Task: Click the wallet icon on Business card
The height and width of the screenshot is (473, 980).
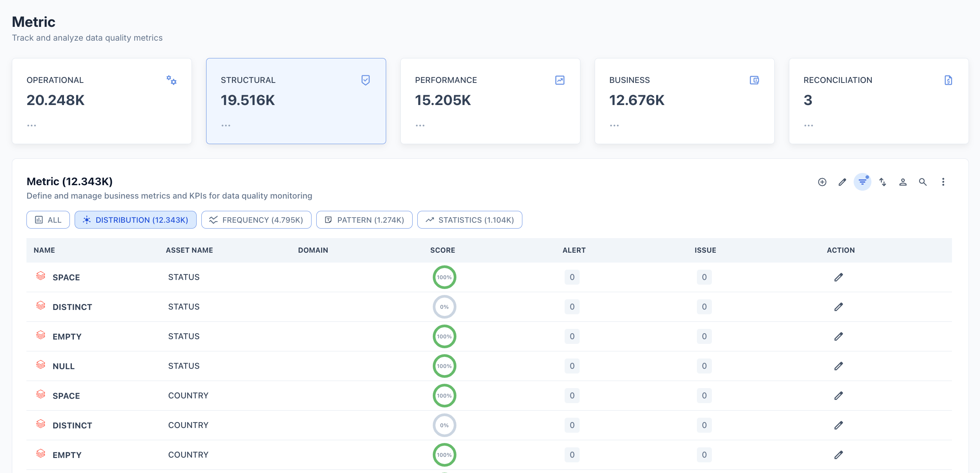Action: click(x=754, y=80)
